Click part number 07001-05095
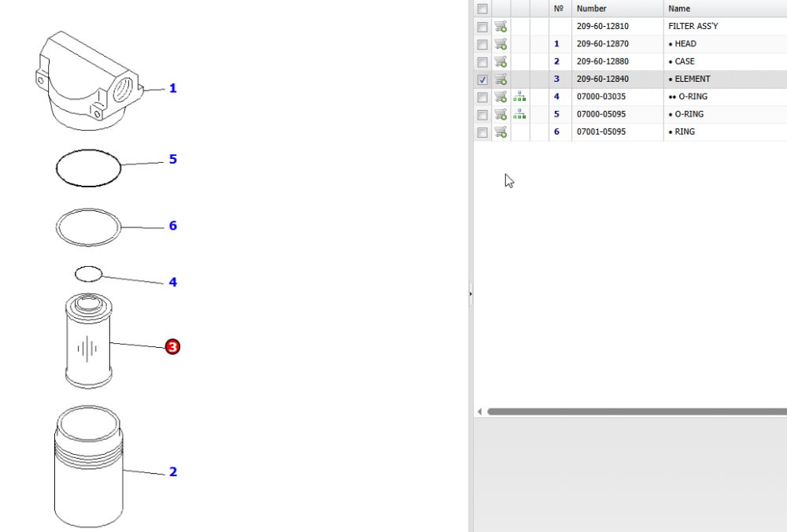This screenshot has height=532, width=787. tap(601, 131)
